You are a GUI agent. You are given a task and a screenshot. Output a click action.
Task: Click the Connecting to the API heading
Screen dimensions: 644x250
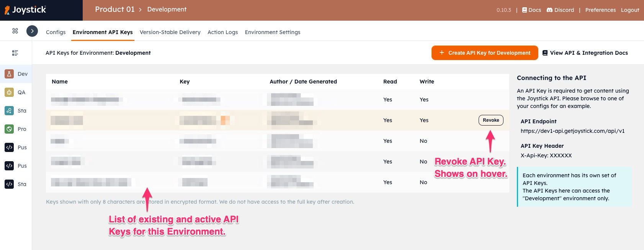coord(551,78)
